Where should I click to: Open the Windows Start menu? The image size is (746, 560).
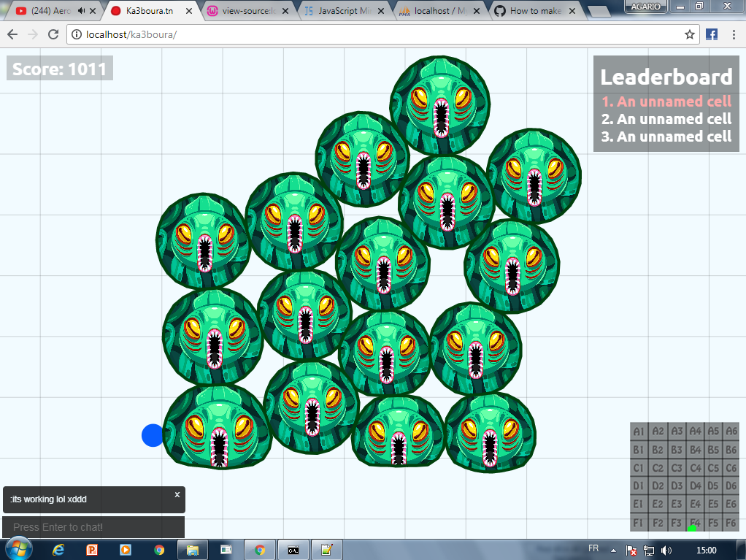click(18, 550)
